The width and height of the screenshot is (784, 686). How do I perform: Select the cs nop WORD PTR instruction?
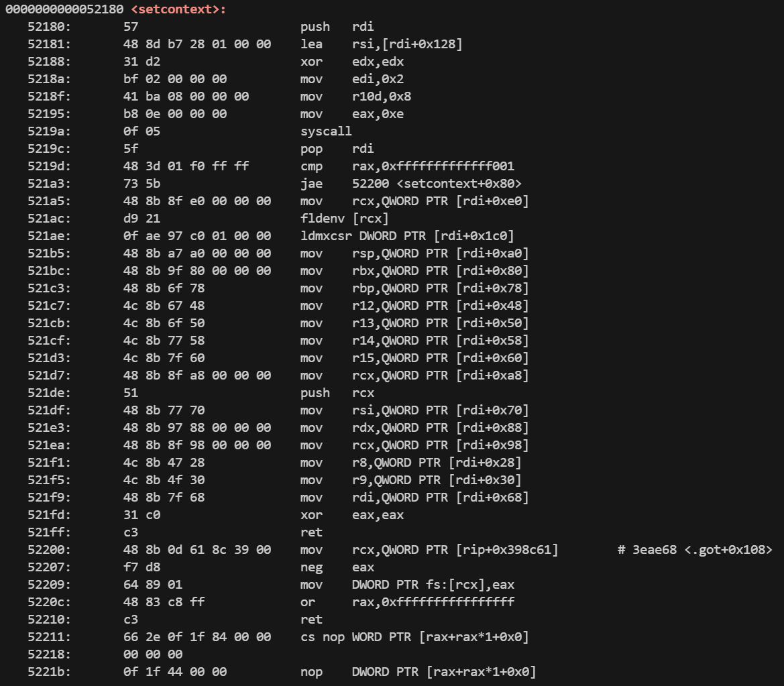pos(414,637)
